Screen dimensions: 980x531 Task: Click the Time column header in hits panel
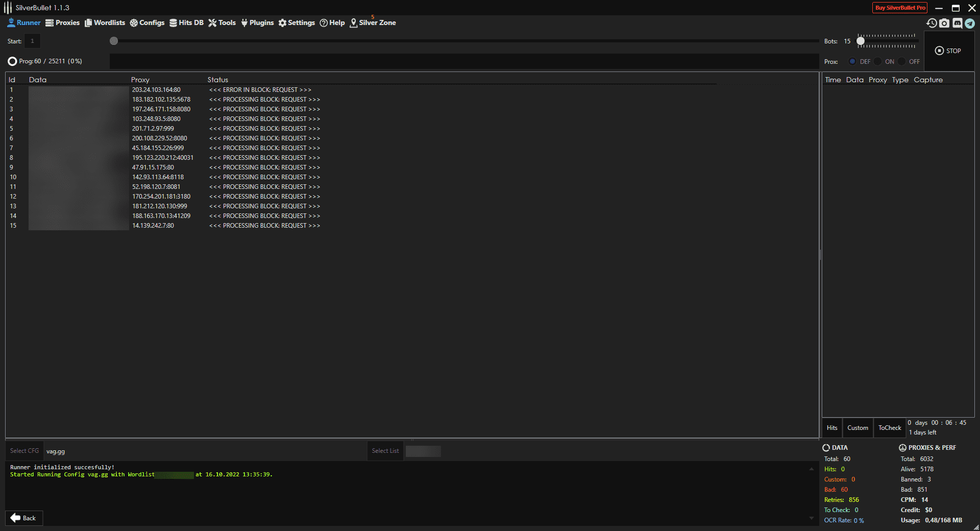pos(832,80)
